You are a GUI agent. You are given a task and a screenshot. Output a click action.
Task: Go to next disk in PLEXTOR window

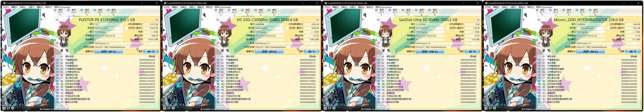157,19
